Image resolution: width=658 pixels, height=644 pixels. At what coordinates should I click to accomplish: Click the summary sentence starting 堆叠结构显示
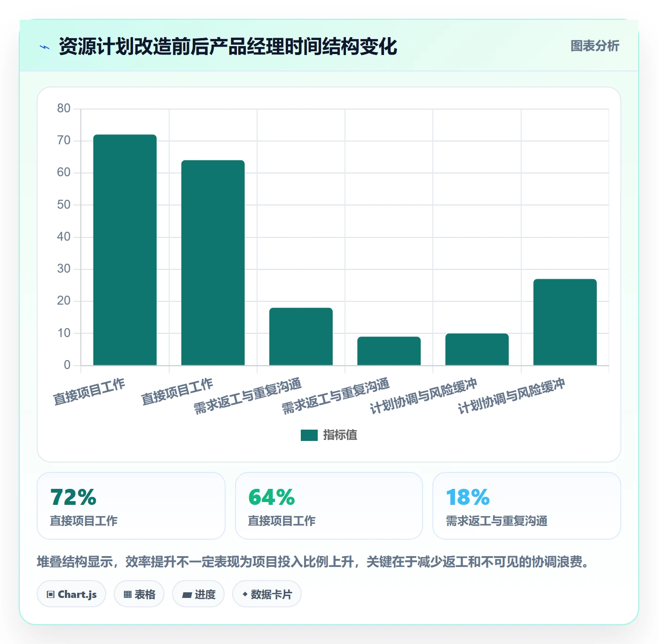pos(313,562)
